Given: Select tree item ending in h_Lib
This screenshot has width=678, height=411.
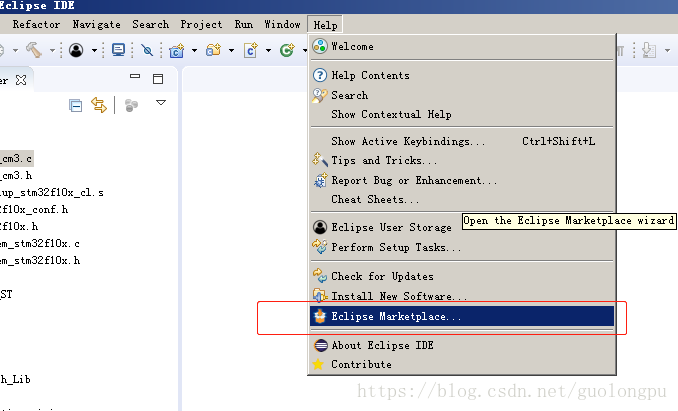Looking at the screenshot, I should pyautogui.click(x=16, y=379).
